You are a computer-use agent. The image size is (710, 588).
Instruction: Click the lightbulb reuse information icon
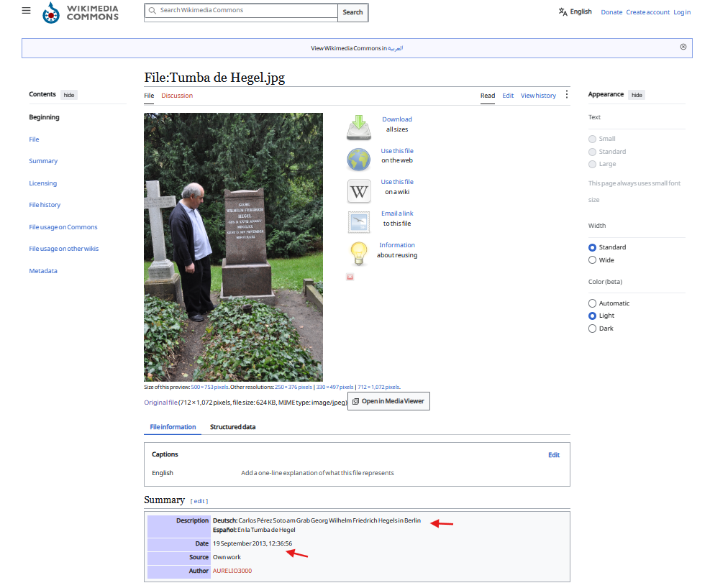click(x=359, y=253)
